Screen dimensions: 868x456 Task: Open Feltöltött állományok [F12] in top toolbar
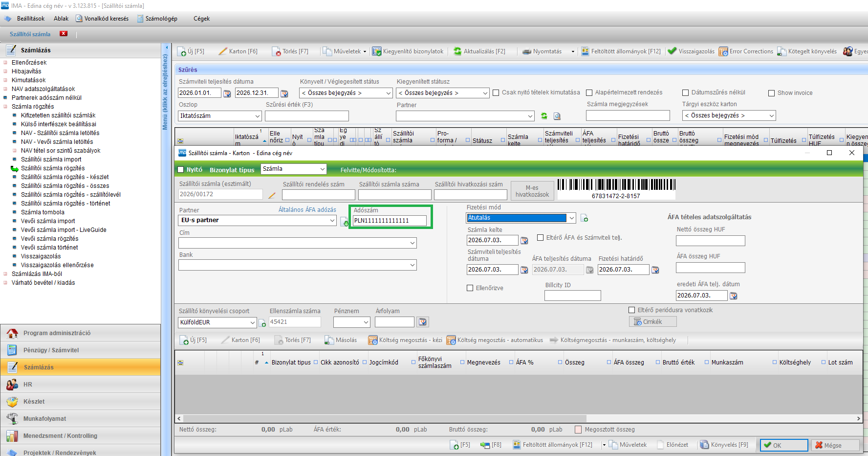tap(621, 51)
